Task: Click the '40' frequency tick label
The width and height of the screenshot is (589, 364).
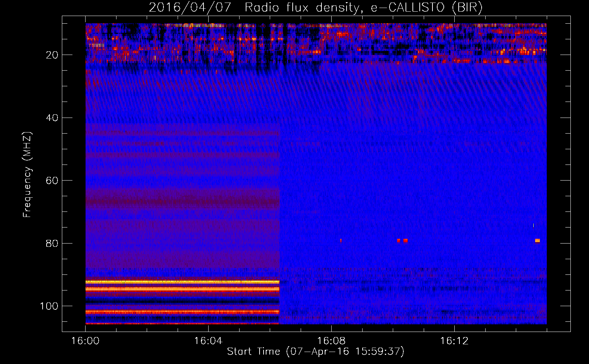Action: click(x=52, y=118)
